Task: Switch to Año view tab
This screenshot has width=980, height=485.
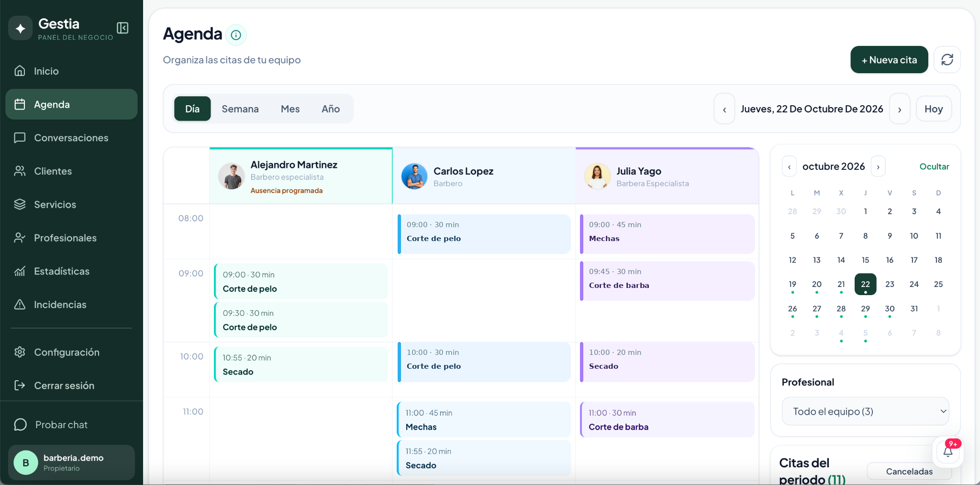Action: coord(331,109)
